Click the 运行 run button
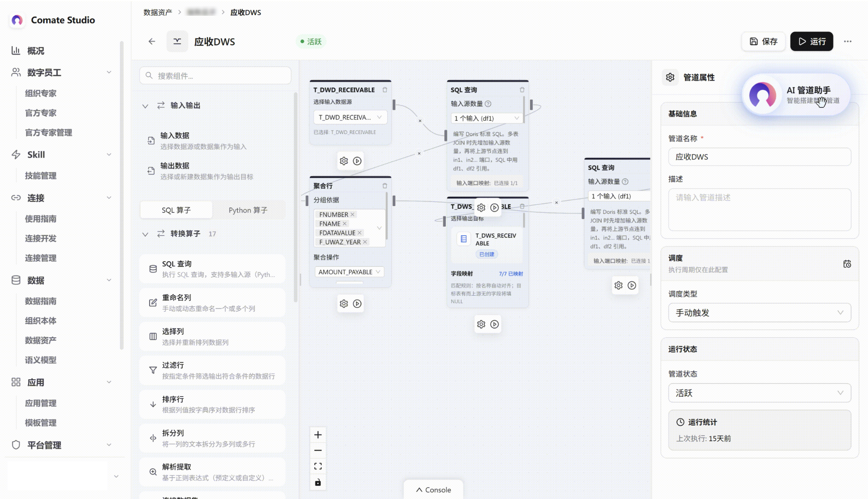The height and width of the screenshot is (499, 868). click(x=811, y=41)
